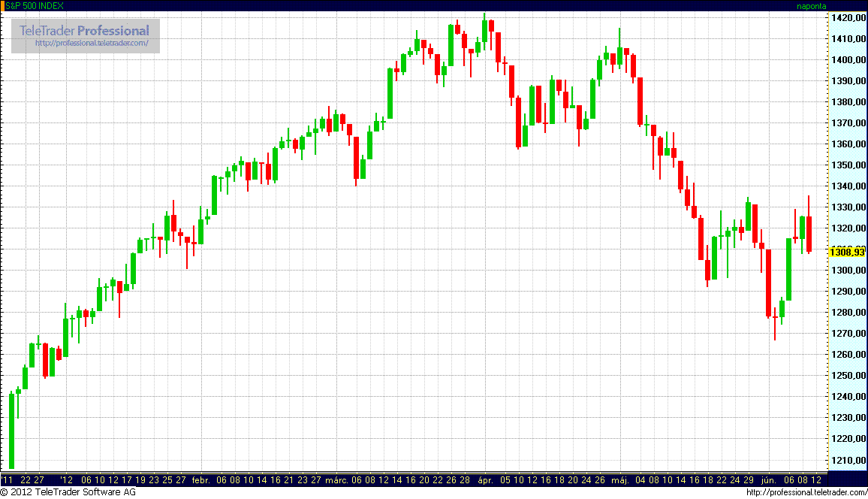Click the 1260,00 price label
The image size is (868, 499).
[x=848, y=355]
